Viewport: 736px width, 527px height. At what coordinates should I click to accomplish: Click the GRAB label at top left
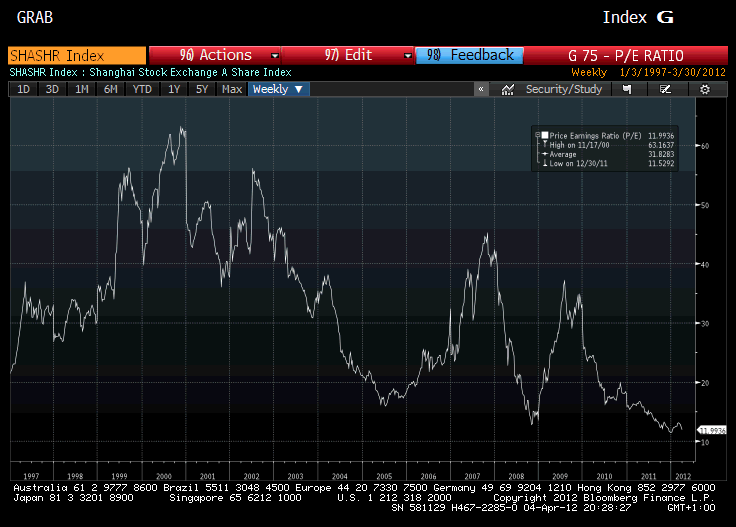click(x=35, y=17)
